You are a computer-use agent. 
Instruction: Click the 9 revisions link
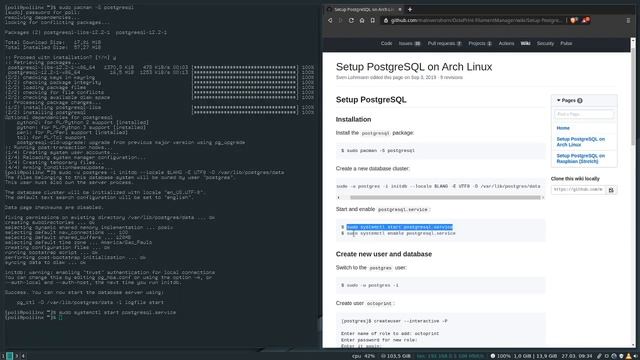click(x=451, y=78)
